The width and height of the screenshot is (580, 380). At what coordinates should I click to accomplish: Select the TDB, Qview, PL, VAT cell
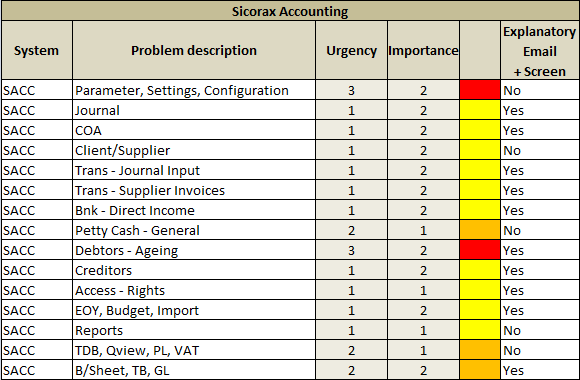point(194,350)
